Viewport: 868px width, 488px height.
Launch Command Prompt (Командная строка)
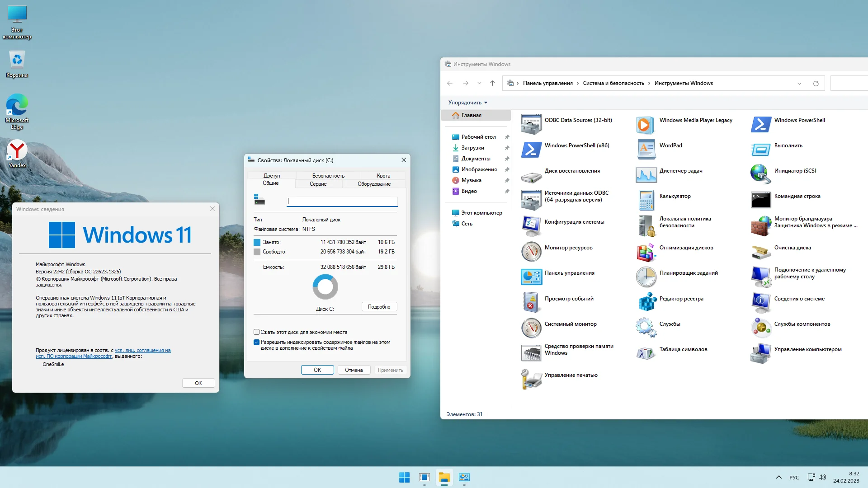(761, 200)
